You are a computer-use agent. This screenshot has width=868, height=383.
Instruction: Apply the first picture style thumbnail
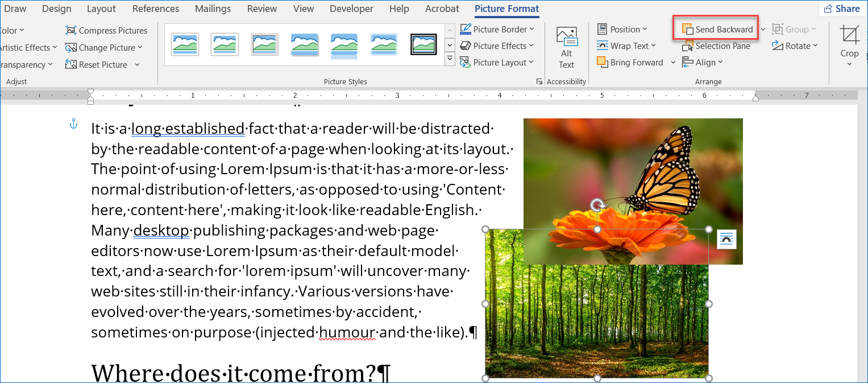185,44
